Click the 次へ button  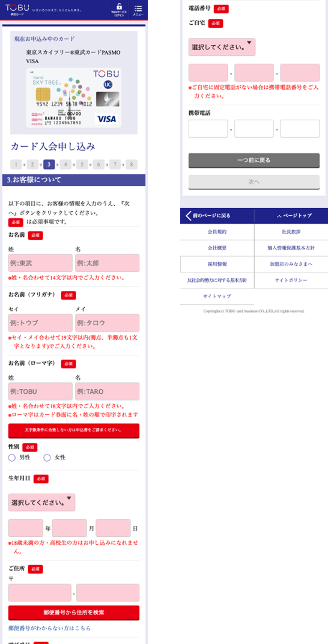pos(254,182)
